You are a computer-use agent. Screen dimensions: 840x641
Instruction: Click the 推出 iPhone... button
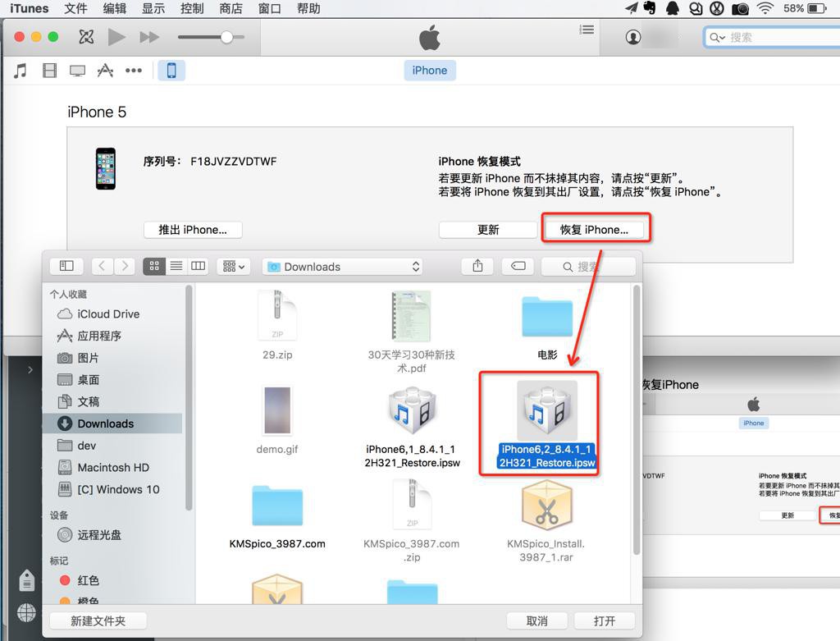coord(193,230)
